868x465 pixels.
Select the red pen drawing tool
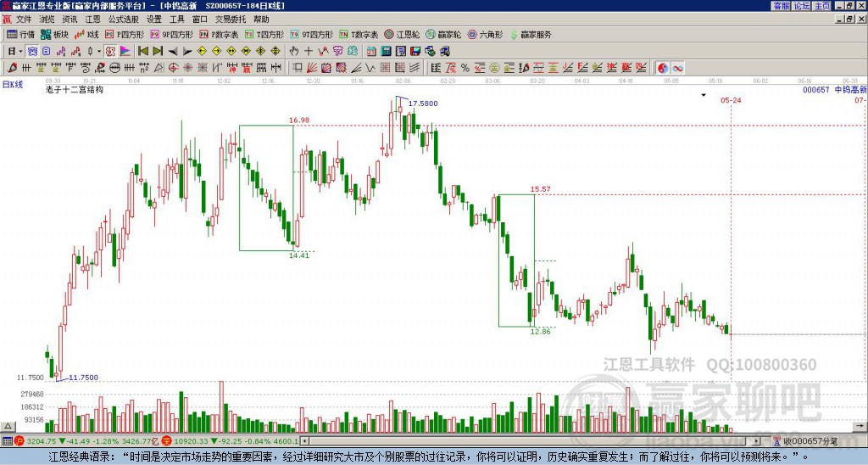(x=12, y=68)
